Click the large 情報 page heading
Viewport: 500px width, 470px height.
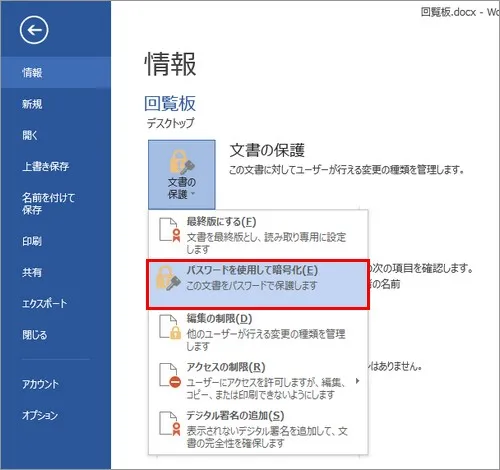170,64
